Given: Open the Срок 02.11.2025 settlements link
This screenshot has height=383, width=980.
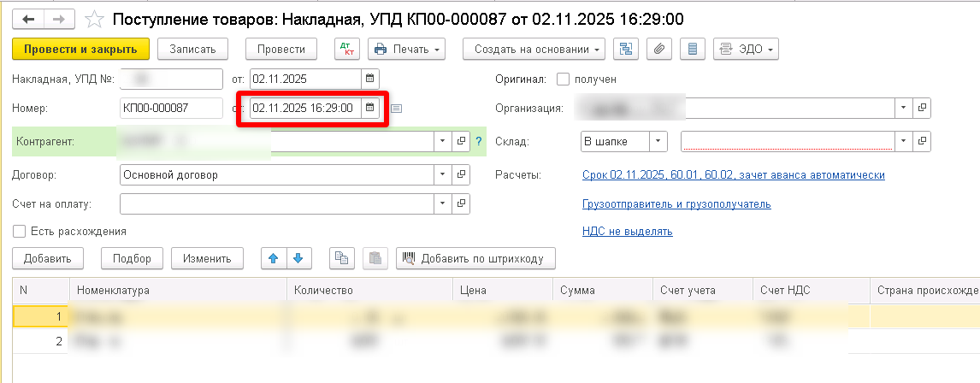Looking at the screenshot, I should pos(733,175).
